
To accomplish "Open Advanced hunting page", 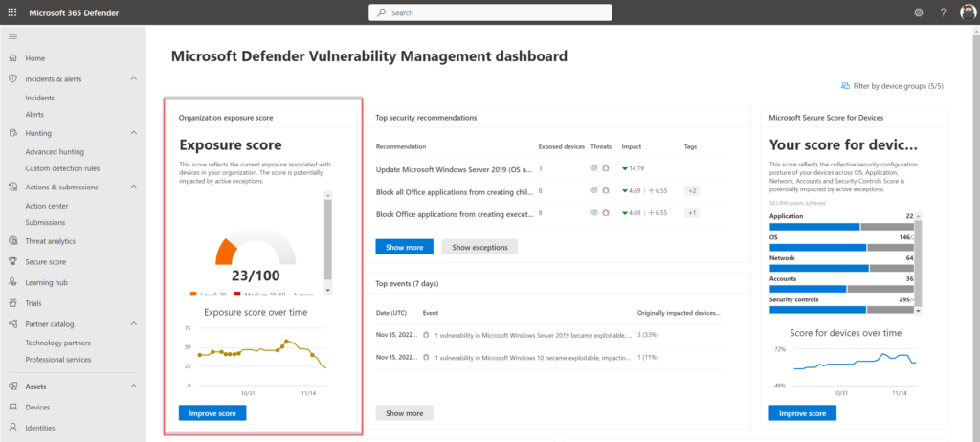I will pos(55,151).
